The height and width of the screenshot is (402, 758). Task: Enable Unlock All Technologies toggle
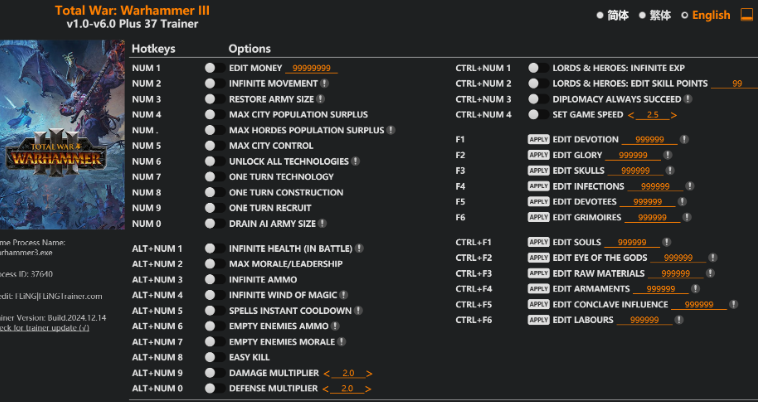click(x=215, y=161)
